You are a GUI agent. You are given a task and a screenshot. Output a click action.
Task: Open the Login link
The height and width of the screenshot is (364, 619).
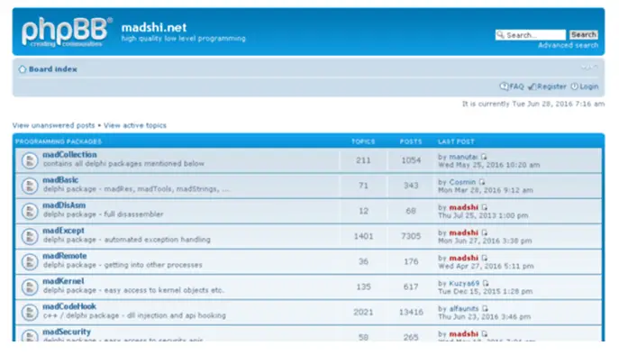coord(589,86)
